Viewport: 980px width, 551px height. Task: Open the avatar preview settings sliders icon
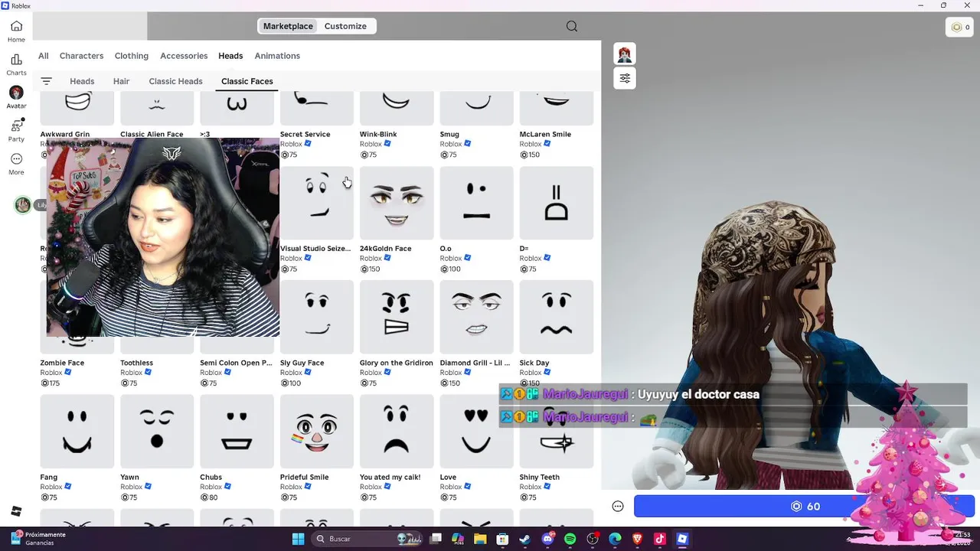coord(625,78)
